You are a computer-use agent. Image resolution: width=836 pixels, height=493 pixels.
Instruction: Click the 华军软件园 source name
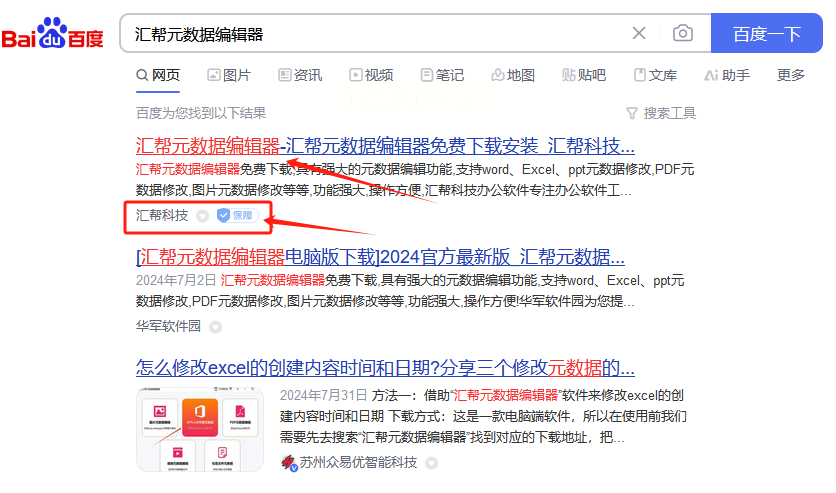pyautogui.click(x=168, y=326)
